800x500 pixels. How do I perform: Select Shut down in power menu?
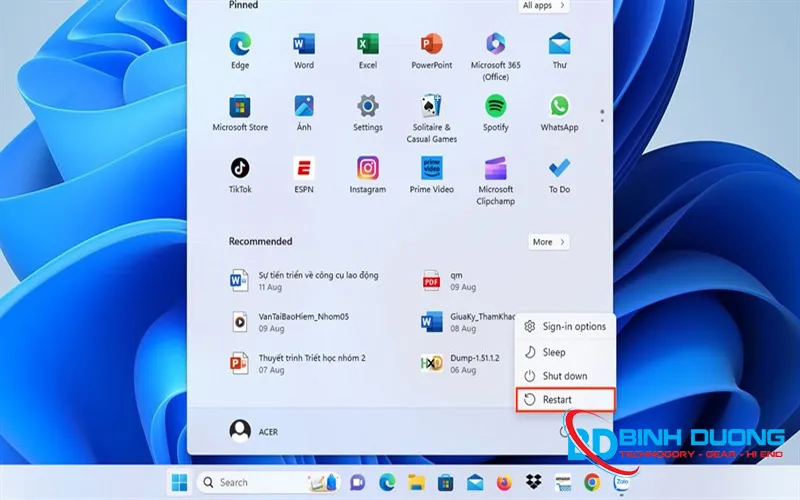(565, 376)
